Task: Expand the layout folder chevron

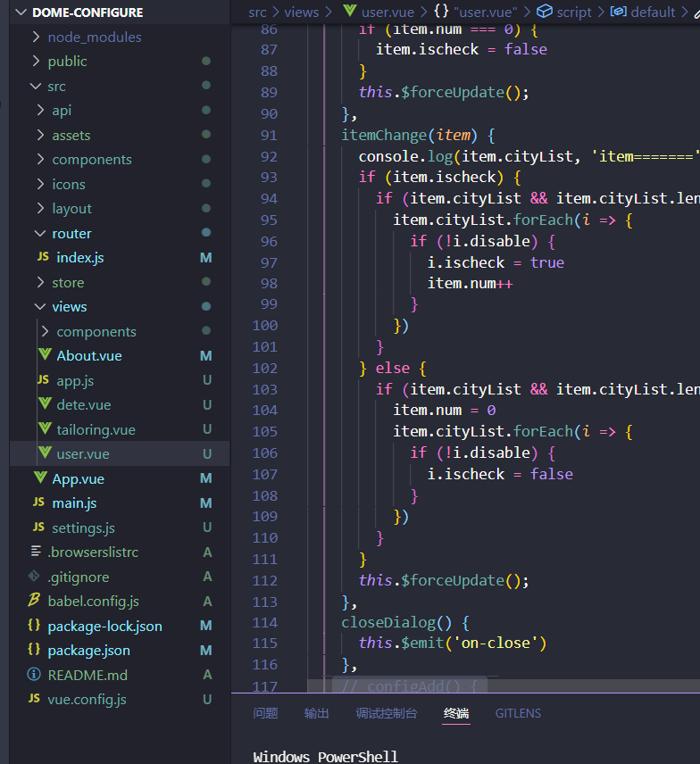Action: (x=40, y=209)
